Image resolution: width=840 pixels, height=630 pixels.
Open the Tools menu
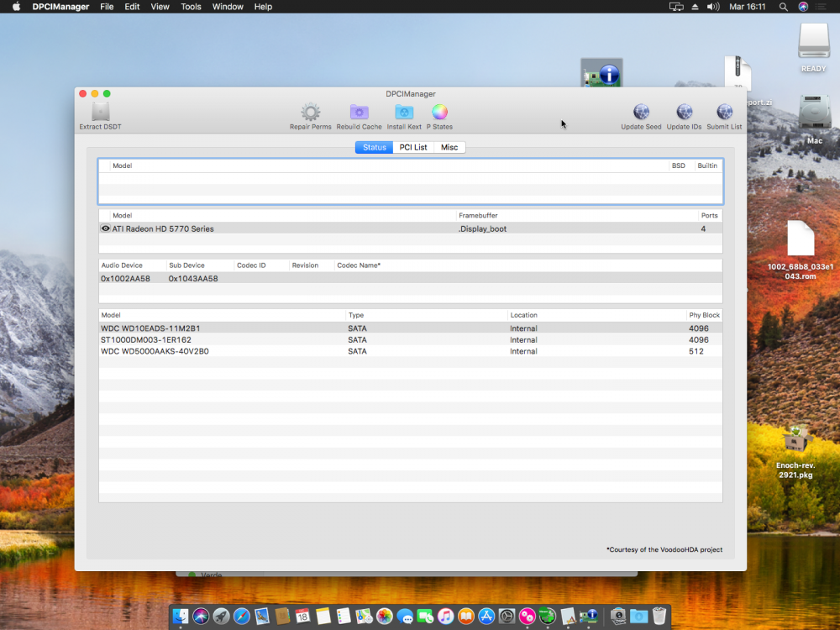click(x=191, y=7)
